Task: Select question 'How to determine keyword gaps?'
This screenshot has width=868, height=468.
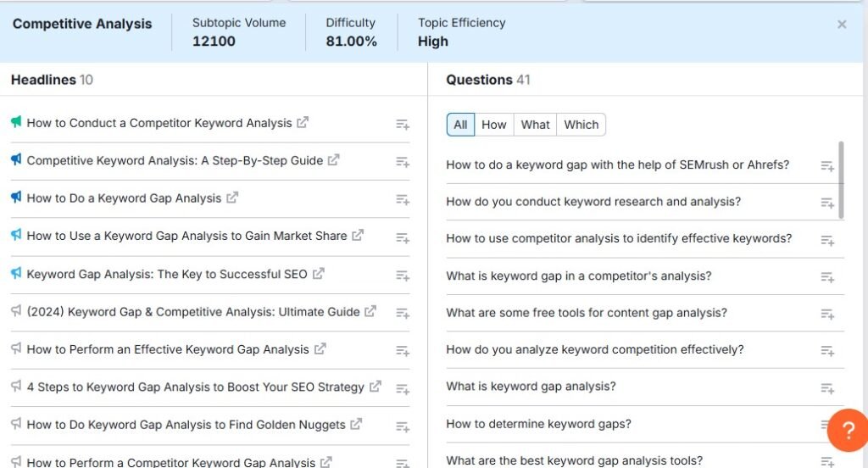Action: pos(538,424)
